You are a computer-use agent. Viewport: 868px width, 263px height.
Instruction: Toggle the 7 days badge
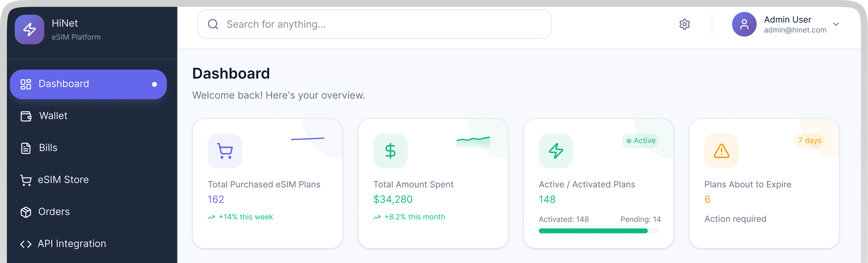tap(810, 141)
